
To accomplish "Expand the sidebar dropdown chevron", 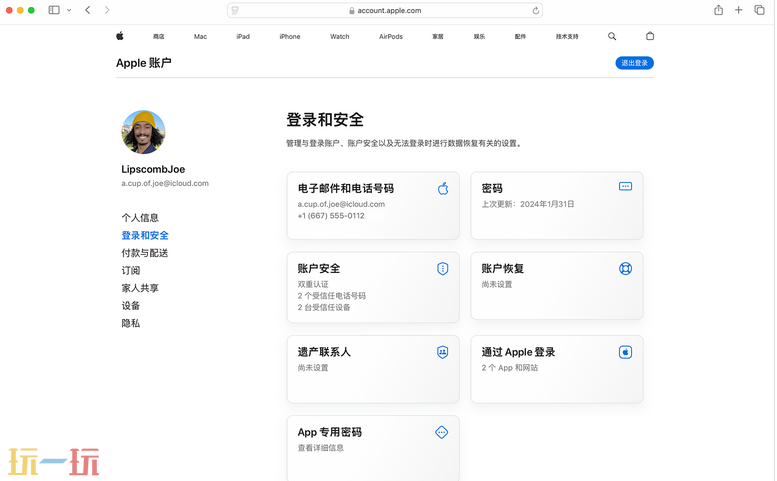I will pyautogui.click(x=69, y=10).
